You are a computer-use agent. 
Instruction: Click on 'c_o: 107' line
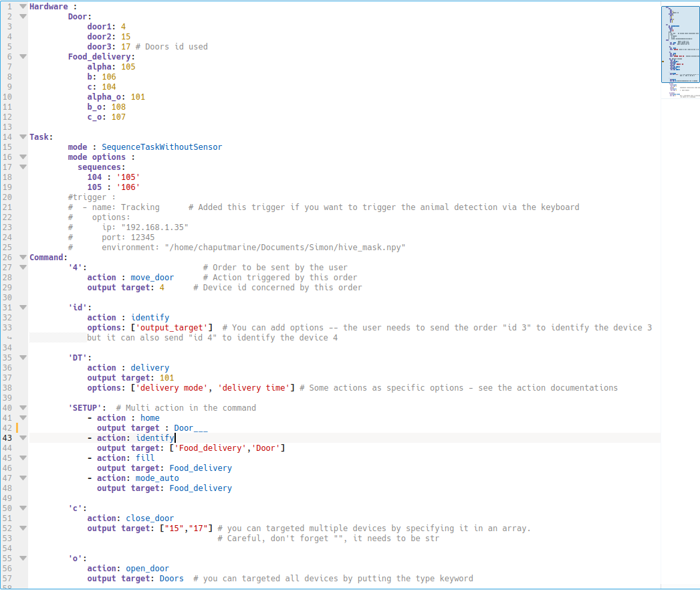(106, 117)
